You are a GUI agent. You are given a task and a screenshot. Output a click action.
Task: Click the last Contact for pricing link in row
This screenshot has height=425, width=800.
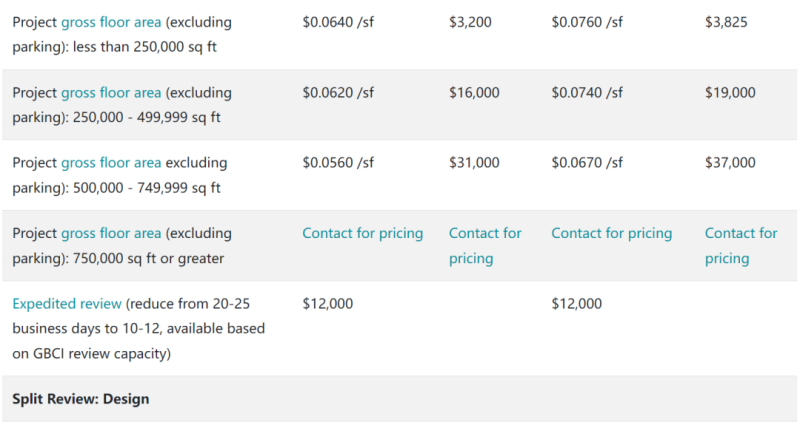[x=741, y=245]
